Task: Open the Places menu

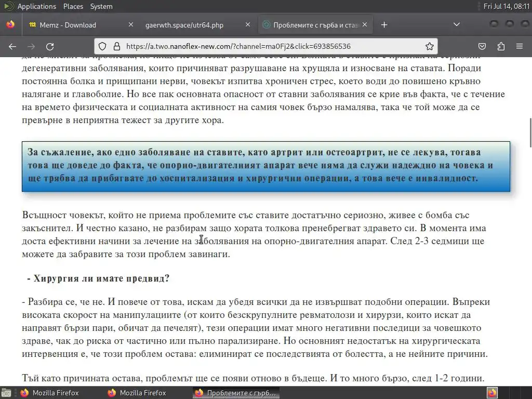Action: pos(73,6)
